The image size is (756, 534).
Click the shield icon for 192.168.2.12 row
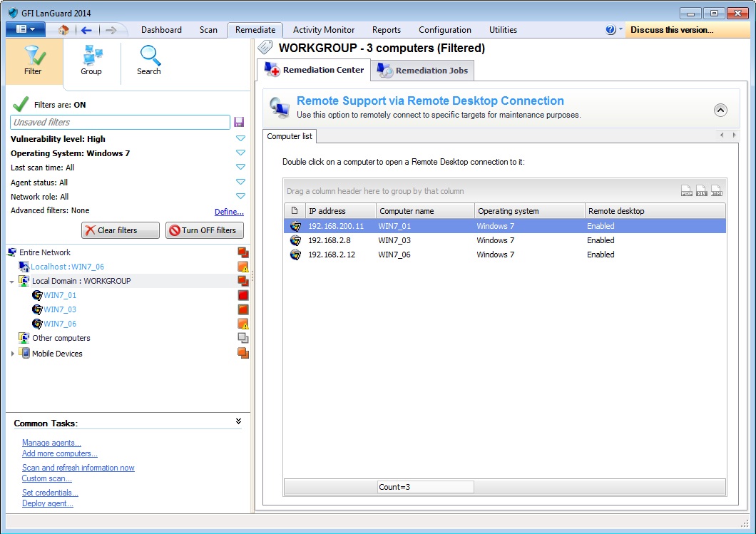(295, 255)
